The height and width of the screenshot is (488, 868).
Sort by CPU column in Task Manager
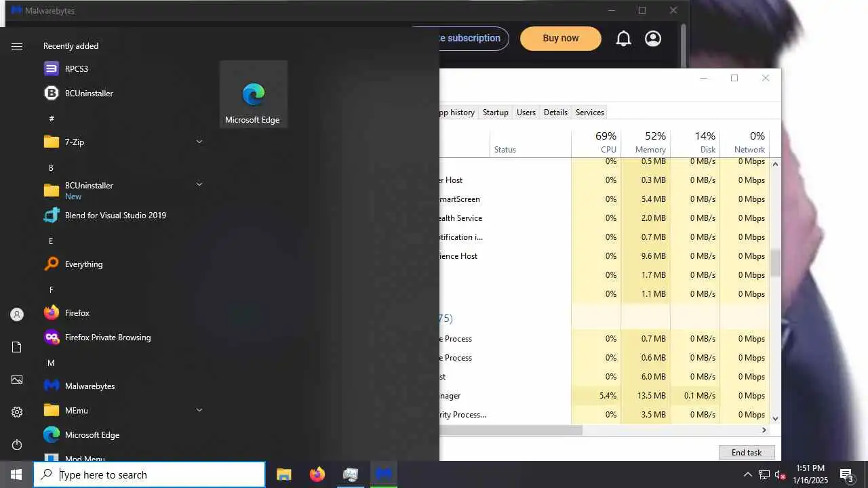596,142
